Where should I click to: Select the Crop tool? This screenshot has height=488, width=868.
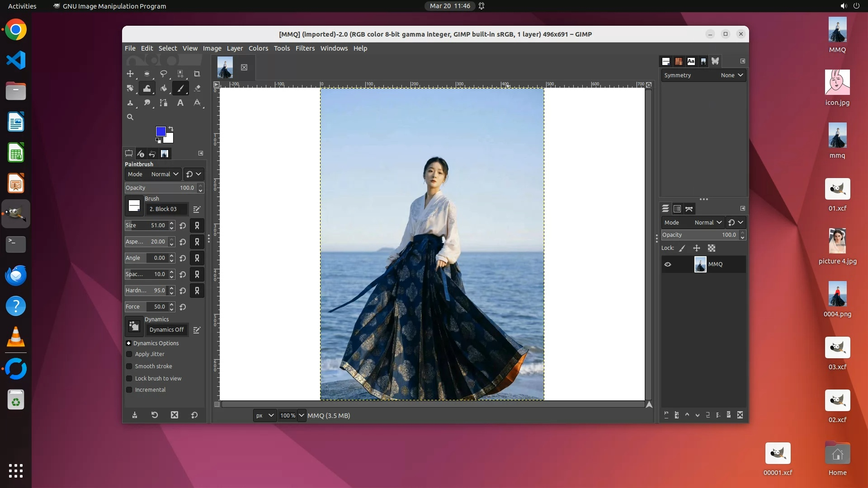tap(197, 74)
